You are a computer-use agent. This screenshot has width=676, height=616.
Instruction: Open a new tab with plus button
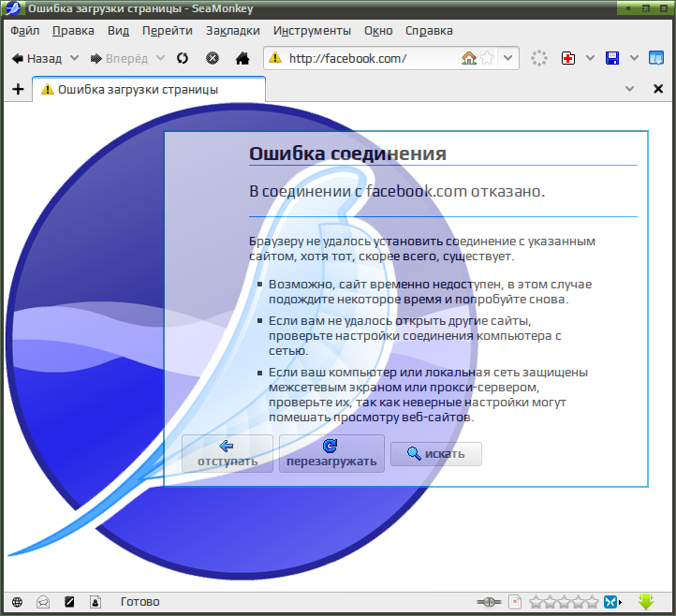pos(18,89)
